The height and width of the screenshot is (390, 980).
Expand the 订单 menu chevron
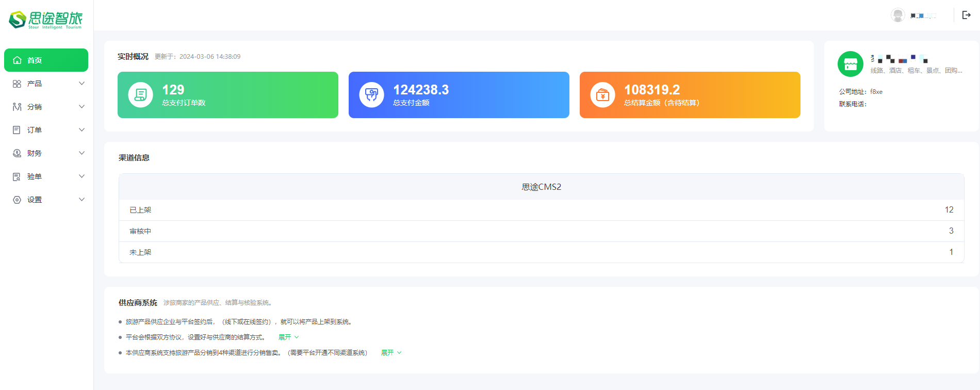point(81,130)
